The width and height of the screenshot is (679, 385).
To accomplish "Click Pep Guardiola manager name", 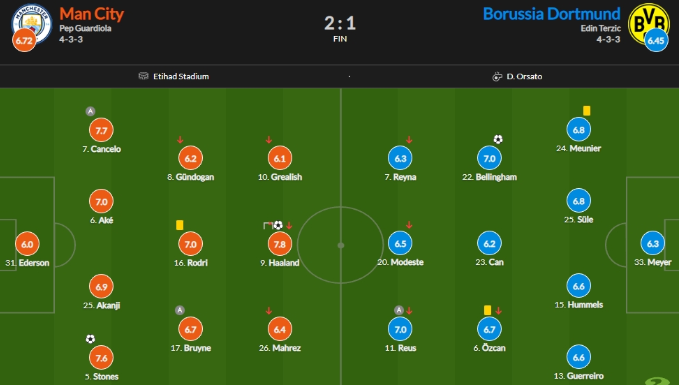I will point(85,29).
